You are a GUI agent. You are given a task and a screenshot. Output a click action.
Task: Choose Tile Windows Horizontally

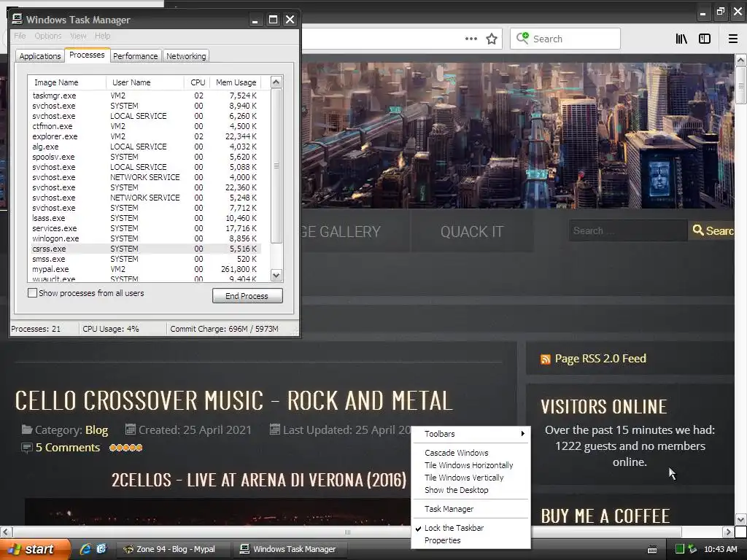coord(469,465)
